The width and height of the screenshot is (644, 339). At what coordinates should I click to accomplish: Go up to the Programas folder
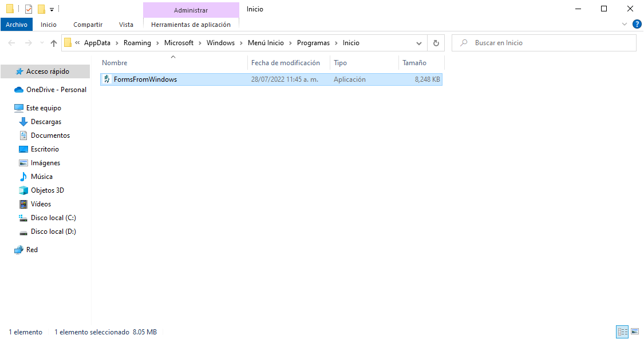53,42
